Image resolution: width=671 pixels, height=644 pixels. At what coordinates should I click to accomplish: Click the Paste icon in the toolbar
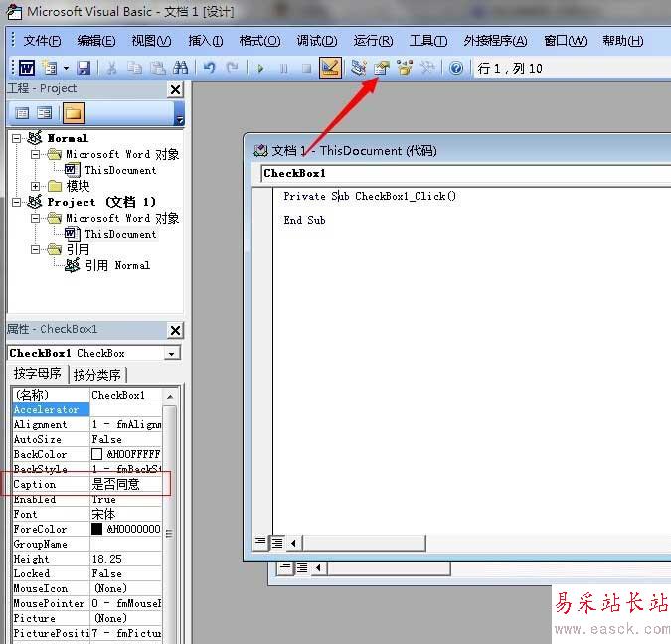pos(157,68)
